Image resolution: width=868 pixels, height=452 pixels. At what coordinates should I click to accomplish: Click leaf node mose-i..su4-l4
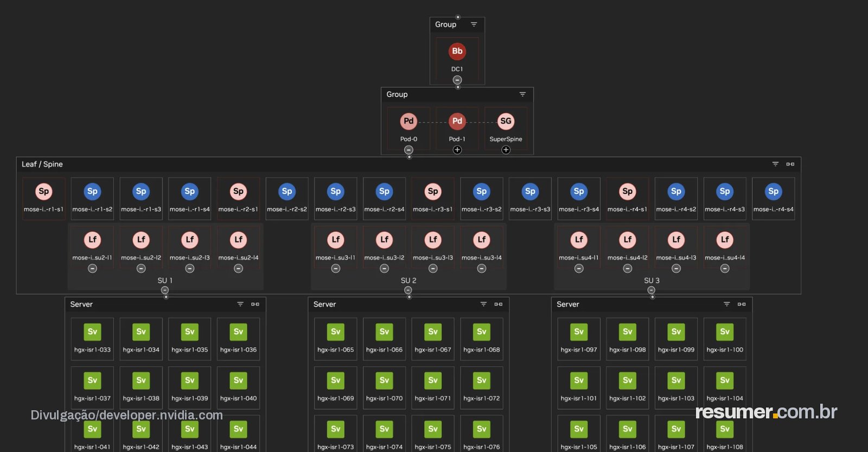click(725, 240)
